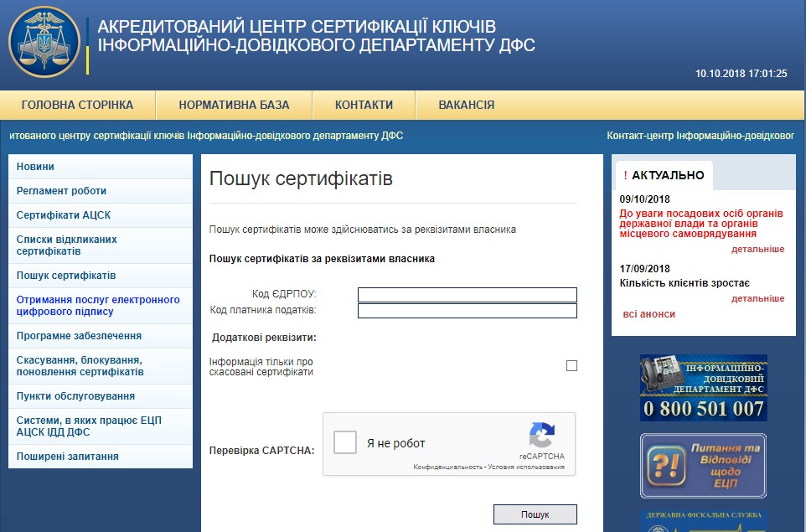Click 'всі анонси' link
Viewport: 806px width, 532px height.
[x=648, y=314]
